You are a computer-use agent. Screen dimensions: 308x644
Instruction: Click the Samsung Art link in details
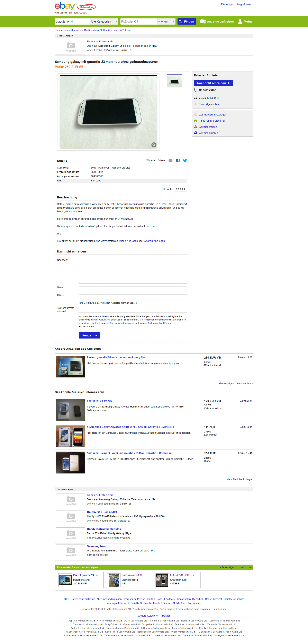pos(96,181)
